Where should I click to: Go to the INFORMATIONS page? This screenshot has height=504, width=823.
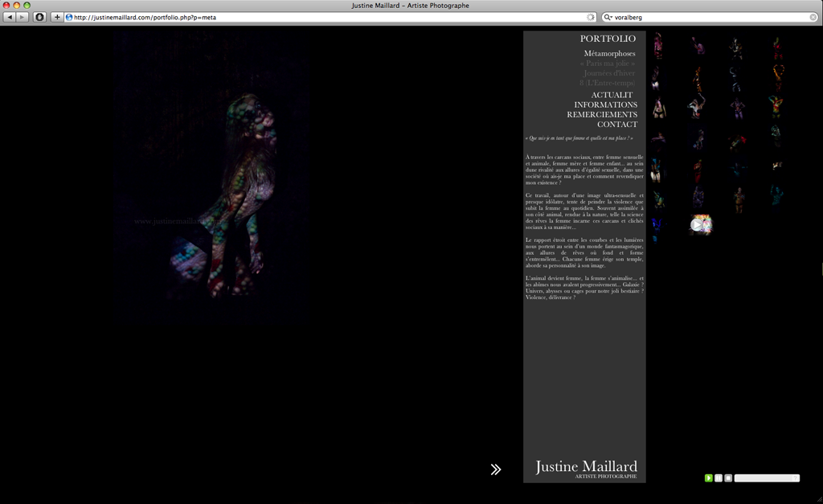605,105
